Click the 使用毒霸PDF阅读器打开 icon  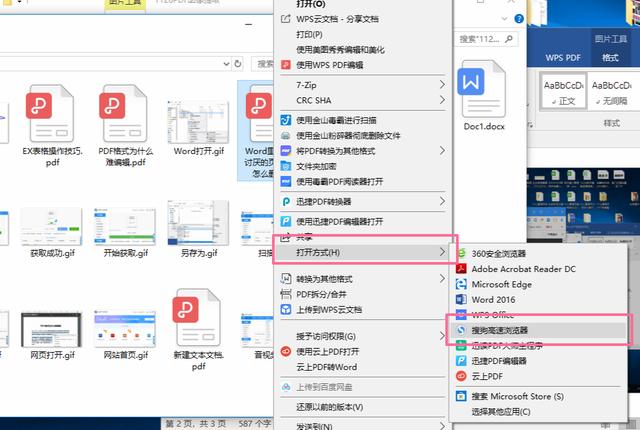pyautogui.click(x=286, y=182)
